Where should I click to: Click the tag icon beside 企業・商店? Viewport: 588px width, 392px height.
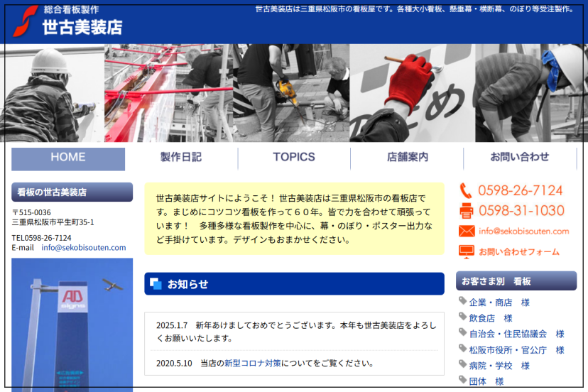tap(462, 302)
